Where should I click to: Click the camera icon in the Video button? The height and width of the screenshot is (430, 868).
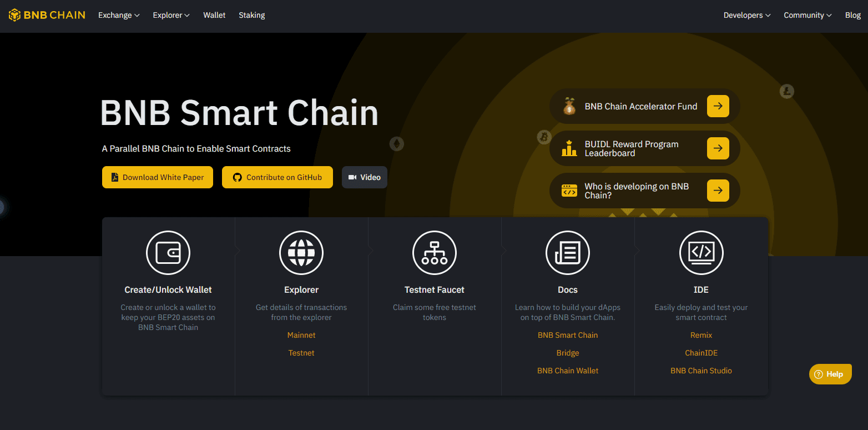pyautogui.click(x=352, y=177)
